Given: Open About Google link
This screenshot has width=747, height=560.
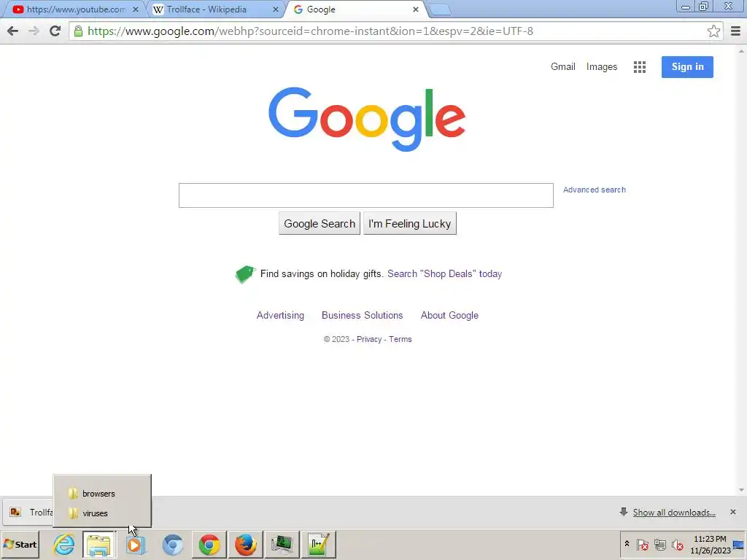Looking at the screenshot, I should (x=449, y=315).
